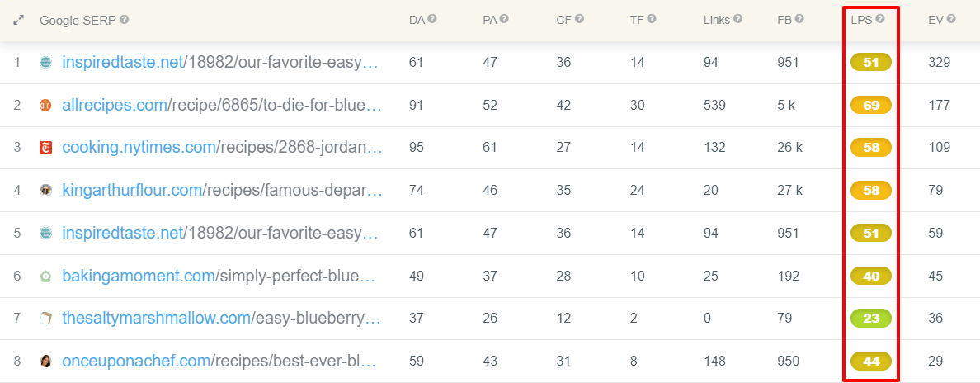Open the Google SERP help question mark

point(125,20)
